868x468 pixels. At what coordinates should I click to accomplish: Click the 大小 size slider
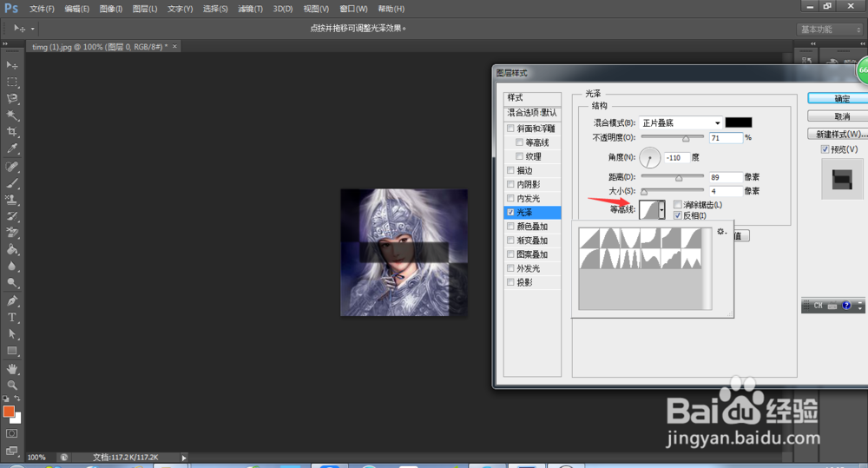672,191
